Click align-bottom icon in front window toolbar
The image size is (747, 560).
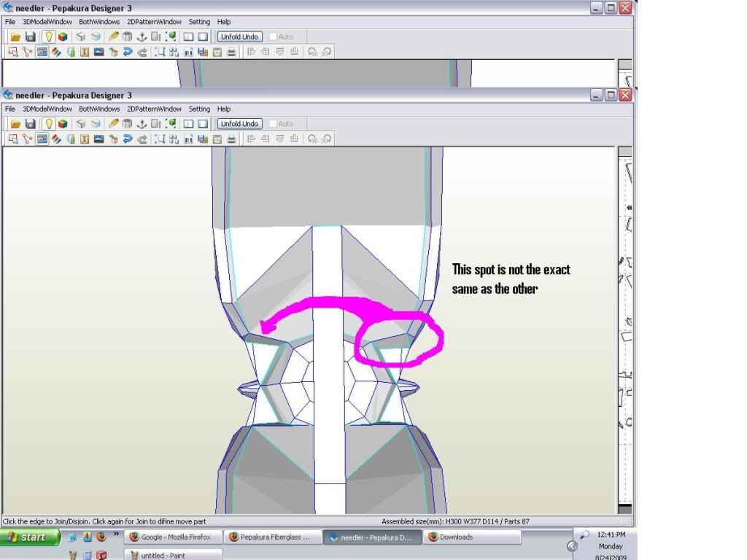pos(295,139)
